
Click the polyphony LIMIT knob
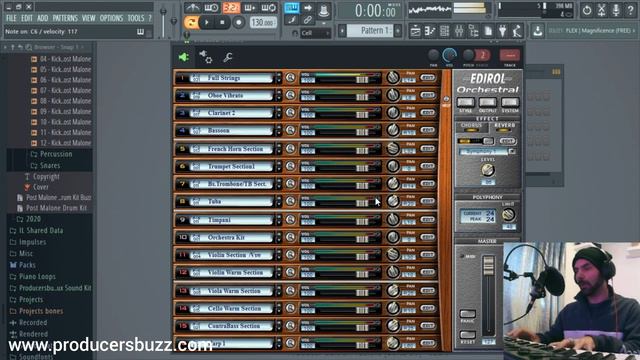[508, 215]
